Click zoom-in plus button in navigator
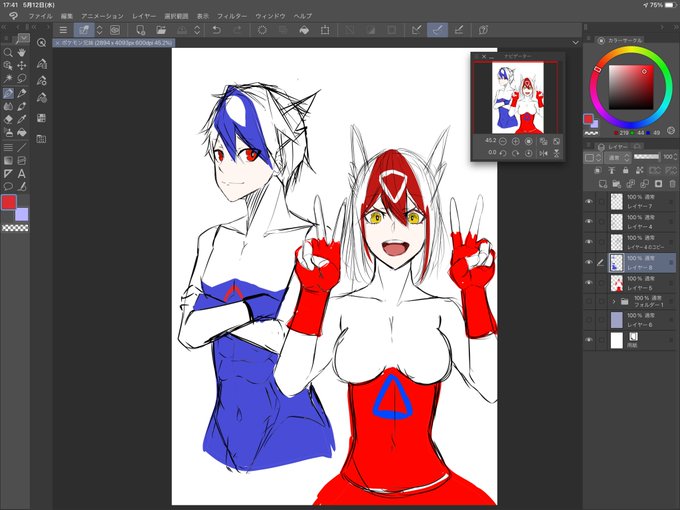 (x=516, y=141)
